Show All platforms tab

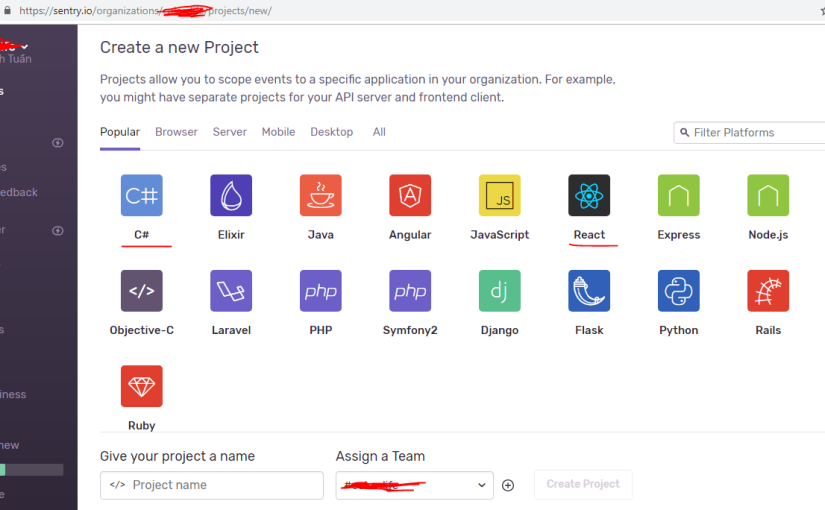pos(379,132)
